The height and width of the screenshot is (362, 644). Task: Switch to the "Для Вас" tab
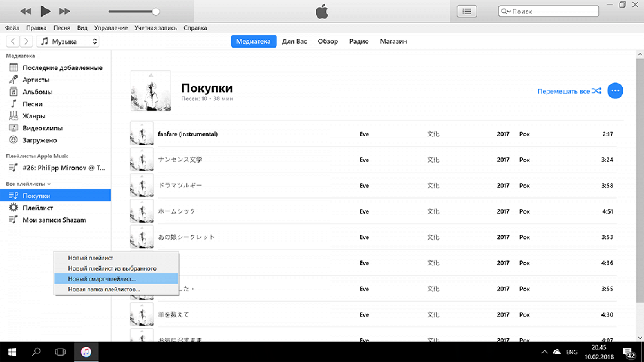click(294, 42)
